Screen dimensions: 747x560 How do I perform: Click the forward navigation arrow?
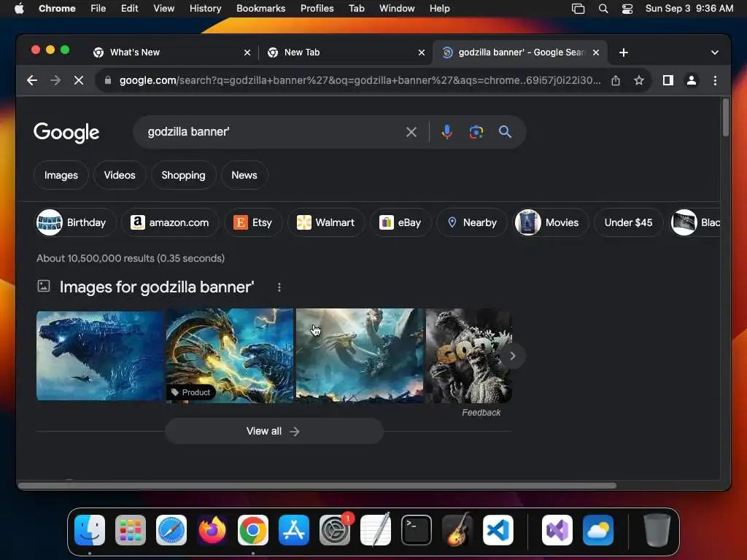55,80
